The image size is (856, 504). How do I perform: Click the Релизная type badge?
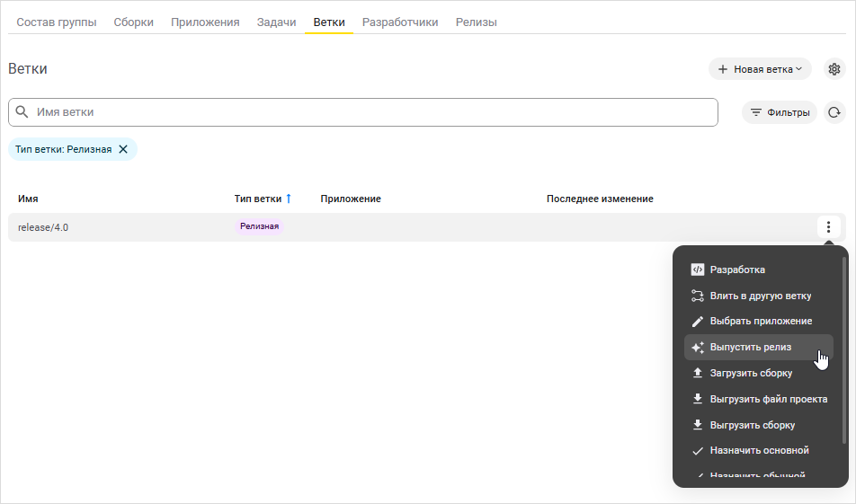click(x=259, y=226)
